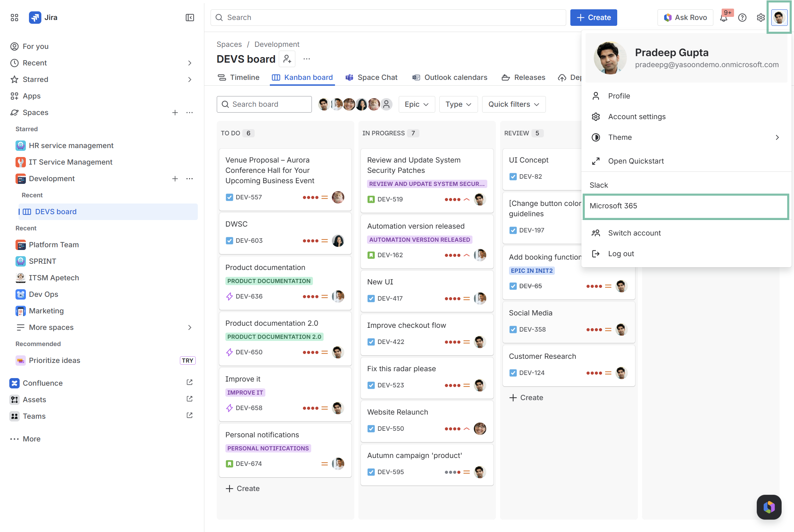Viewport: 794px width, 532px height.
Task: Open the Development breadcrumb link
Action: click(x=277, y=44)
